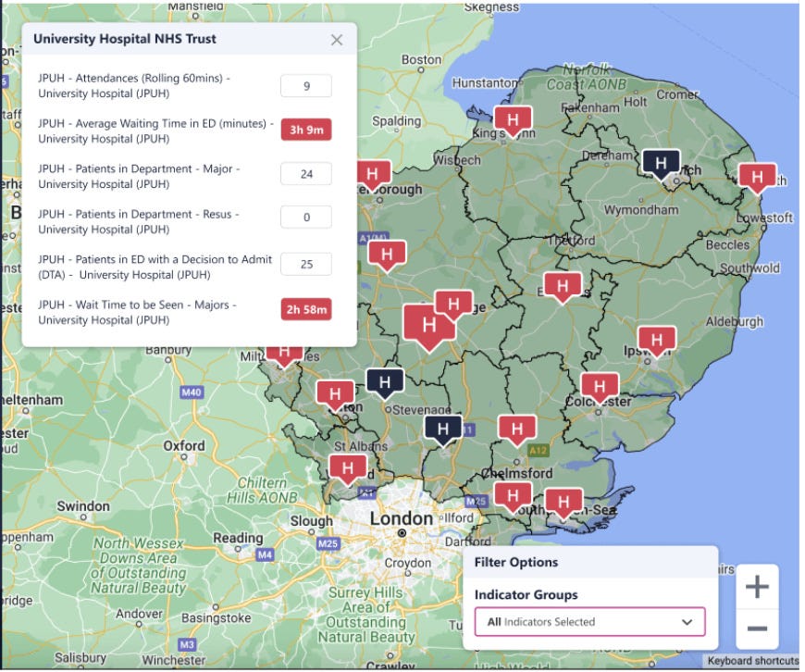Close the University Hospital NHS Trust popup
The width and height of the screenshot is (805, 672).
[x=337, y=40]
